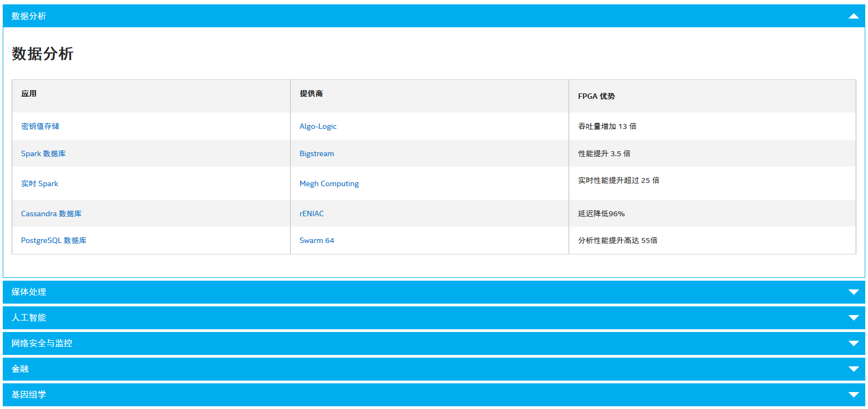Open the PostgreSQL 数据库 link

[53, 240]
